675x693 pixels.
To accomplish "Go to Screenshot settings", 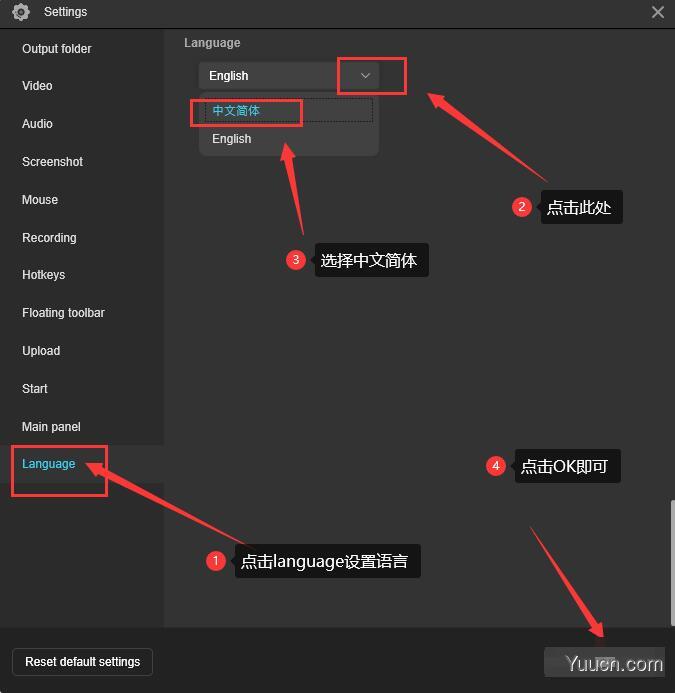I will point(52,162).
